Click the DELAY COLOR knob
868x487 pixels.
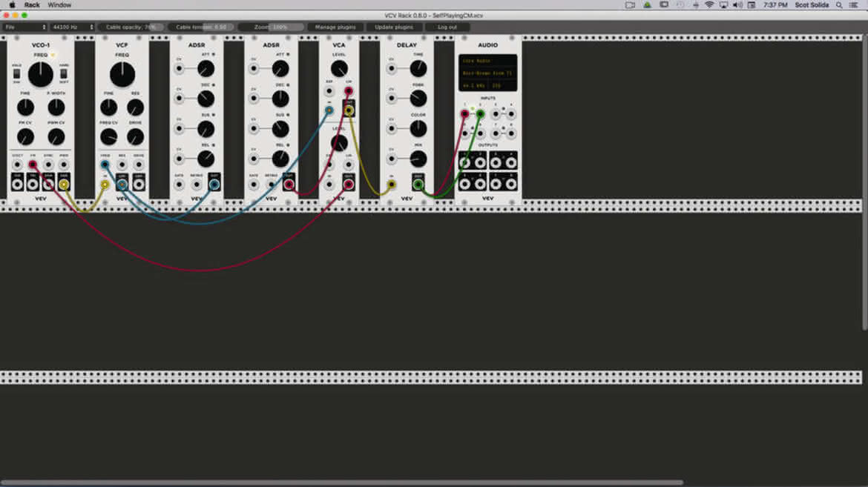[x=418, y=128]
